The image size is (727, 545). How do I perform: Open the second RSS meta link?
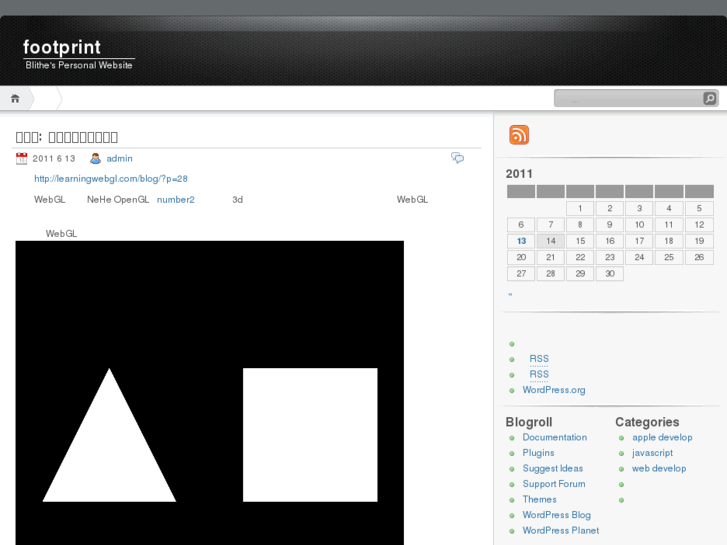[x=539, y=374]
